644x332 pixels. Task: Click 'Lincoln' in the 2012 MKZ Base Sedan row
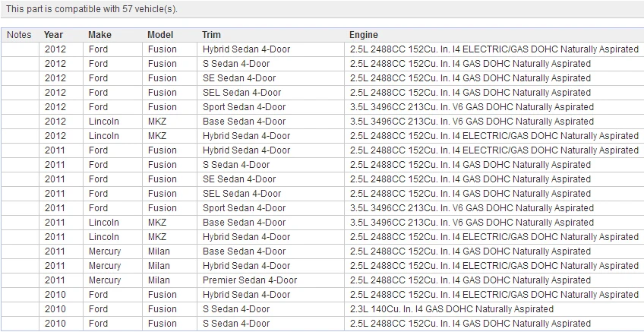pos(103,122)
